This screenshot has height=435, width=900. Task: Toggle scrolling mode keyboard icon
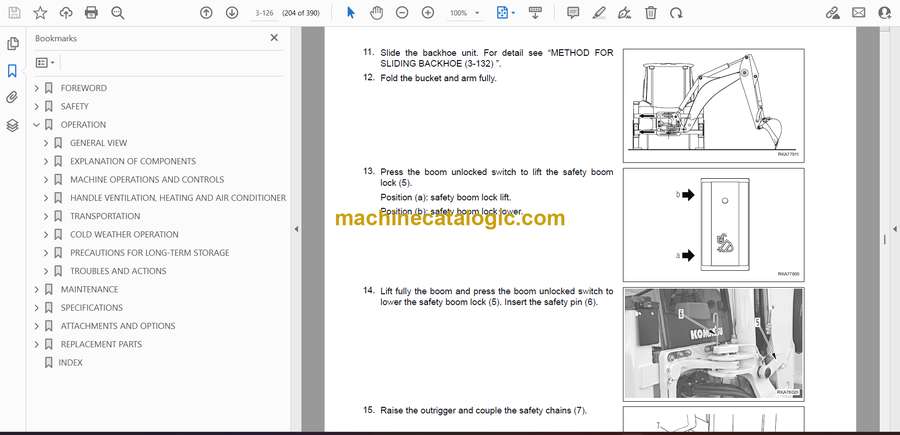pos(535,13)
